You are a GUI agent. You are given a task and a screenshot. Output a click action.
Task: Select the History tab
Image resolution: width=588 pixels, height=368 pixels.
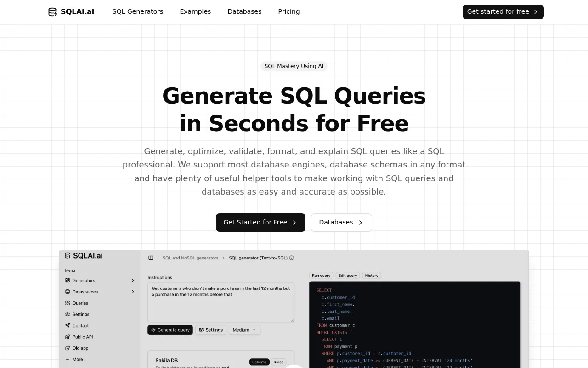[372, 276]
